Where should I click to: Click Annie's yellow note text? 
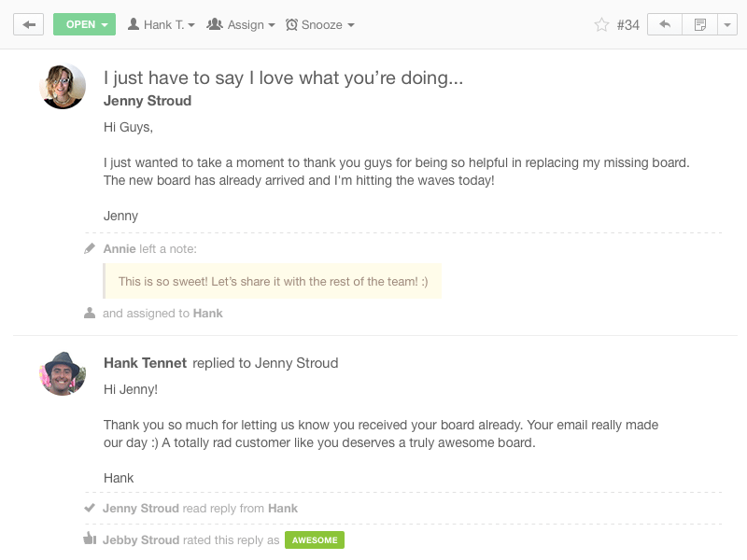pos(273,282)
